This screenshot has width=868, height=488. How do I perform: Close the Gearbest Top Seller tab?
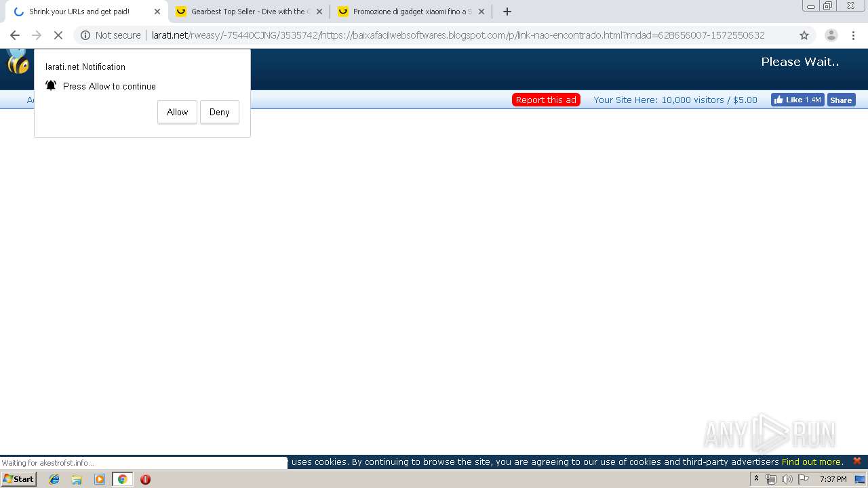319,12
